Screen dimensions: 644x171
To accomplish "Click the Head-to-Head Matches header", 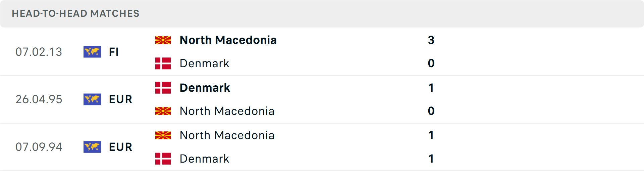I will tap(75, 13).
